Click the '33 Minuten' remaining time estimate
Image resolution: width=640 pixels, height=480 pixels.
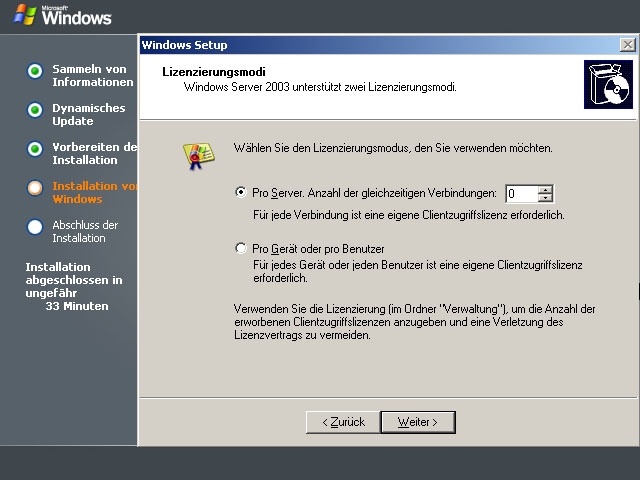pyautogui.click(x=77, y=306)
